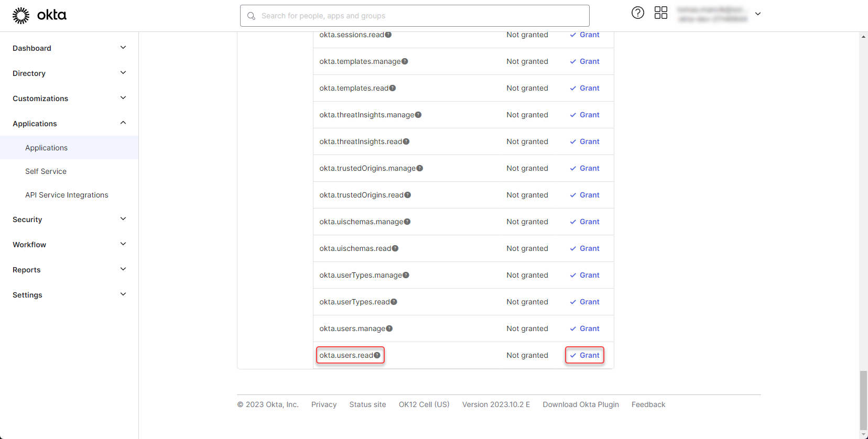Grant the okta.users.read scope

585,355
